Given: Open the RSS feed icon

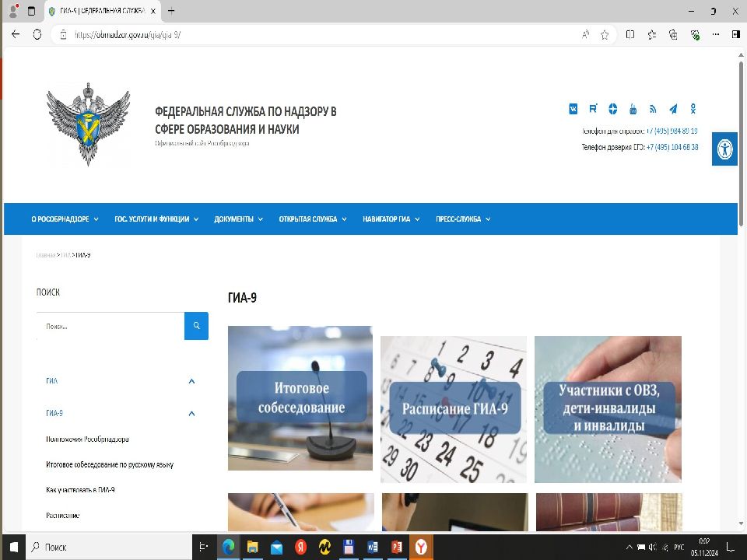Looking at the screenshot, I should coord(654,109).
